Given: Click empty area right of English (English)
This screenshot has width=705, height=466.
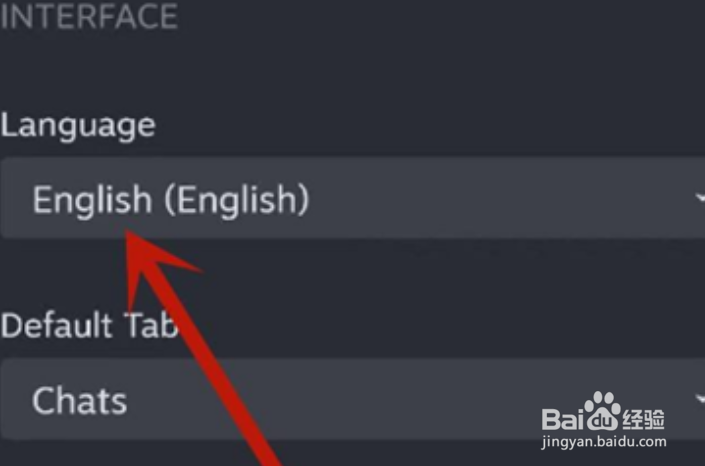Looking at the screenshot, I should (x=495, y=198).
